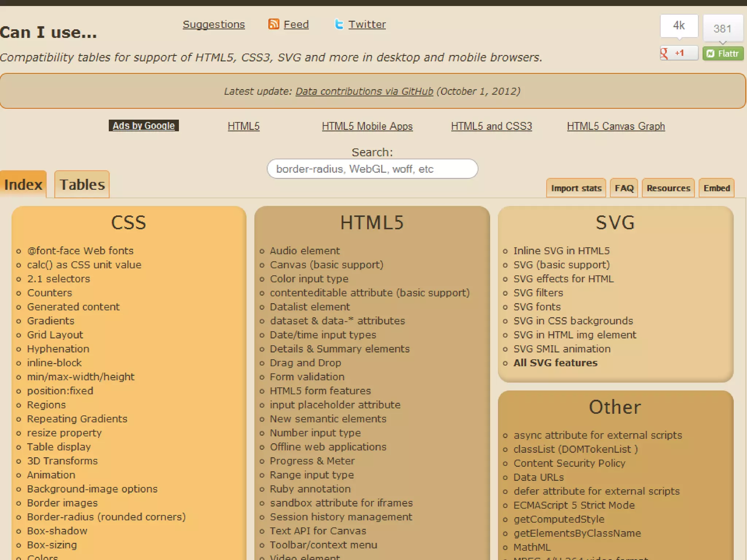Viewport: 747px width, 560px height.
Task: Open the HTML5 Mobile Apps ad link
Action: 367,126
